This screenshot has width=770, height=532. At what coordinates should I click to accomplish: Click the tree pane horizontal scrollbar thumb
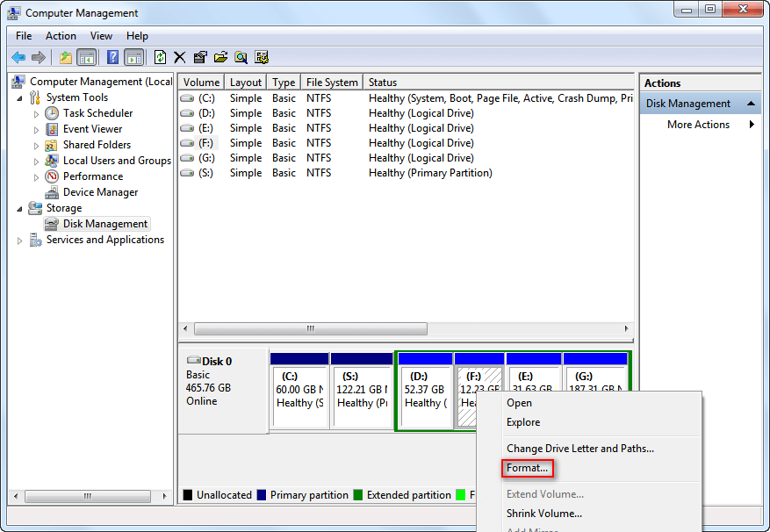click(x=88, y=496)
